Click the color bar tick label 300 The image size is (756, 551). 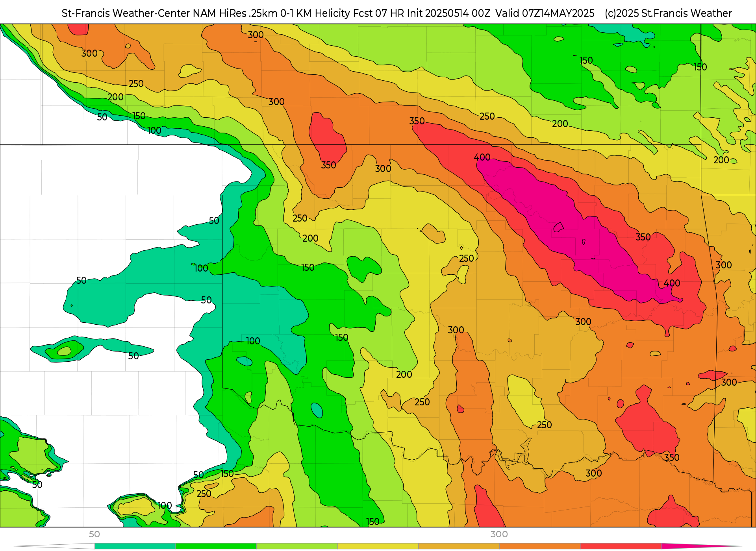click(x=499, y=534)
